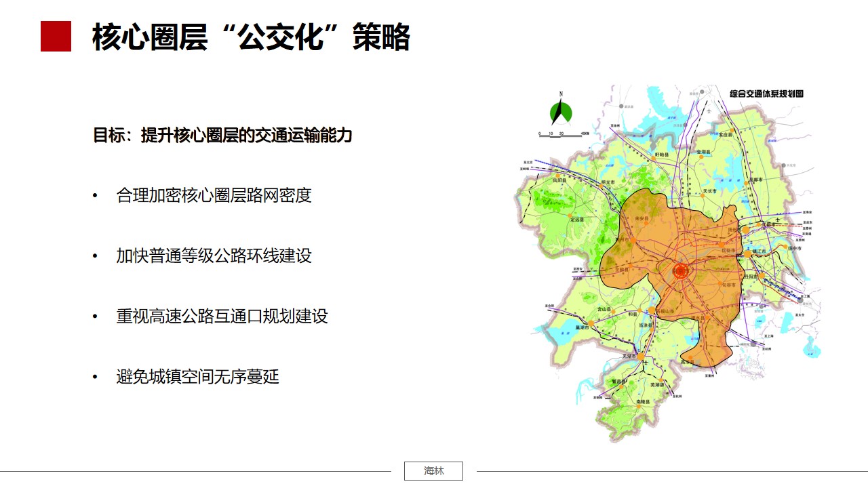The height and width of the screenshot is (488, 868).
Task: Select bullet 合理加密核心圈层路网密度
Action: [x=214, y=196]
